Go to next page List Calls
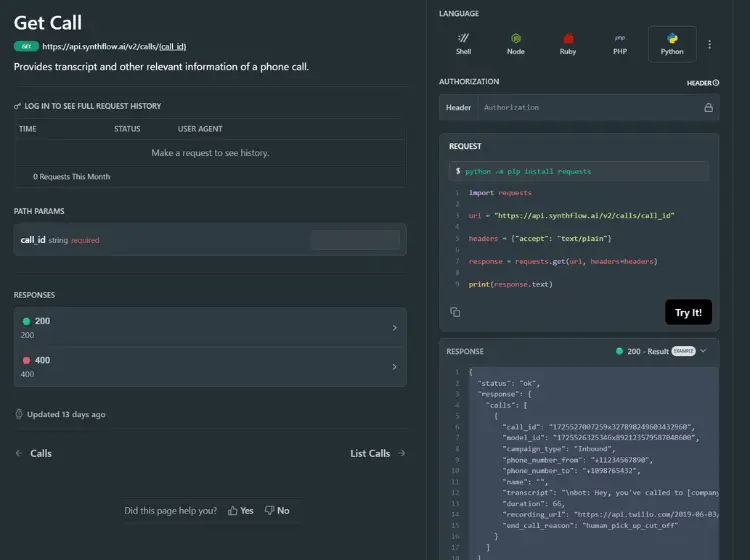 tap(377, 453)
